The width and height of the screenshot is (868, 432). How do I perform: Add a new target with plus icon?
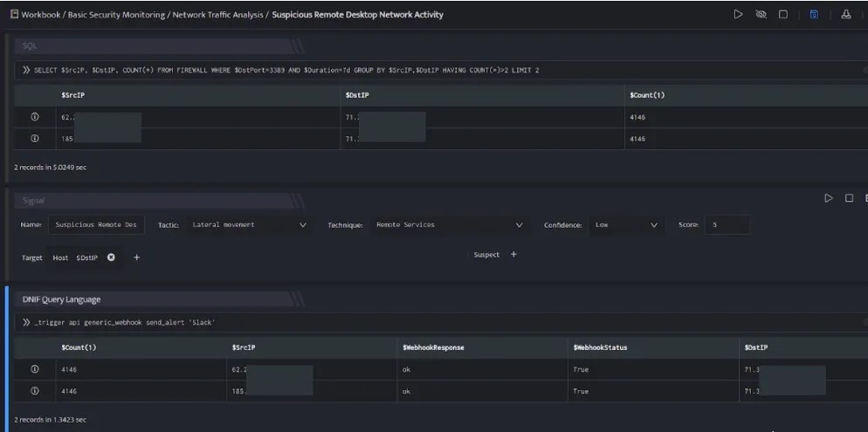pyautogui.click(x=137, y=257)
